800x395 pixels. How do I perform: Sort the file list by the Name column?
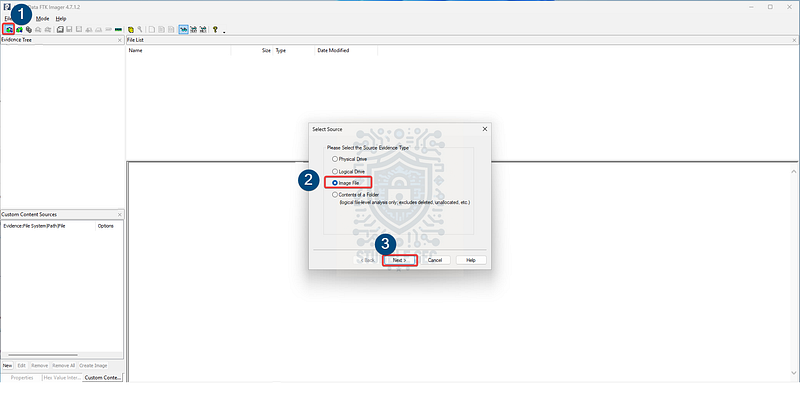coord(178,51)
